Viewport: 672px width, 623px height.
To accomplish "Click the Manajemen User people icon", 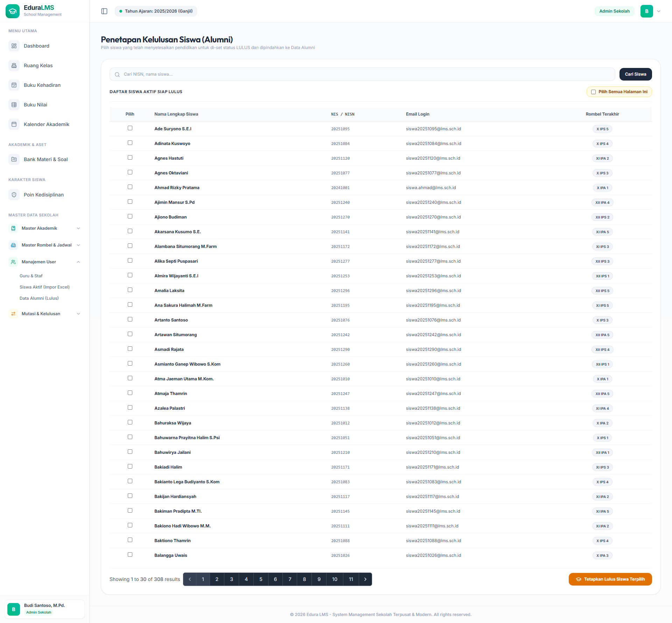I will point(13,262).
